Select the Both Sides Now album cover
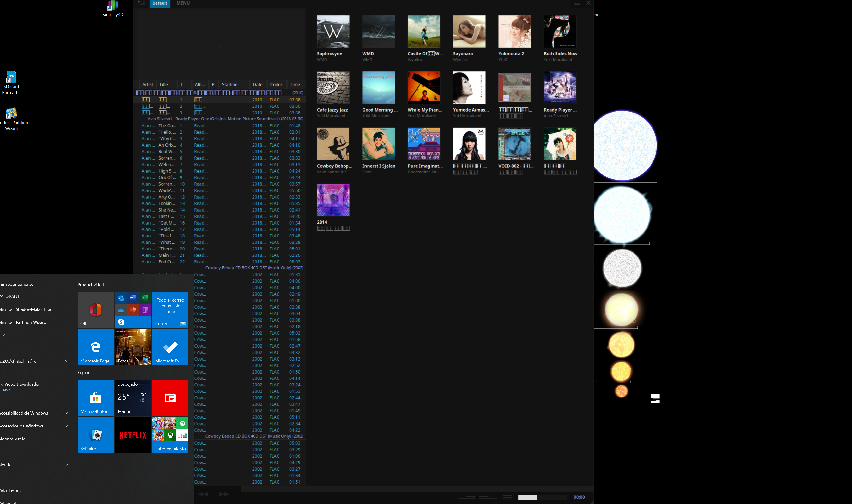Viewport: 852px width, 504px height. tap(560, 31)
